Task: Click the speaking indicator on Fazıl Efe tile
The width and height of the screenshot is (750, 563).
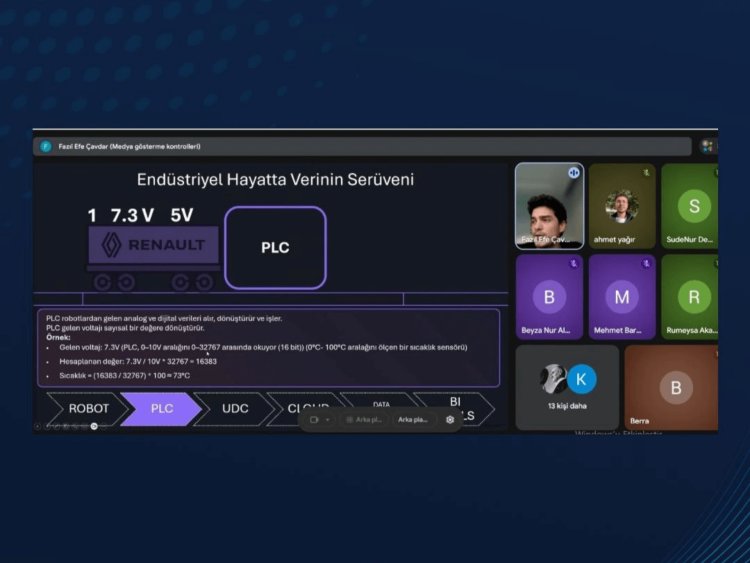Action: click(x=574, y=173)
